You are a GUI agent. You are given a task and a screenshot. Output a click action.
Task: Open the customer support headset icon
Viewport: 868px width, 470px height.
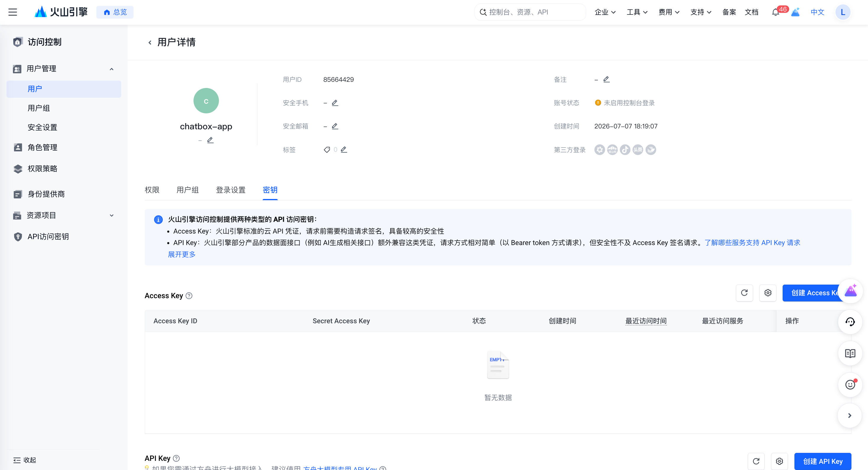pyautogui.click(x=850, y=322)
